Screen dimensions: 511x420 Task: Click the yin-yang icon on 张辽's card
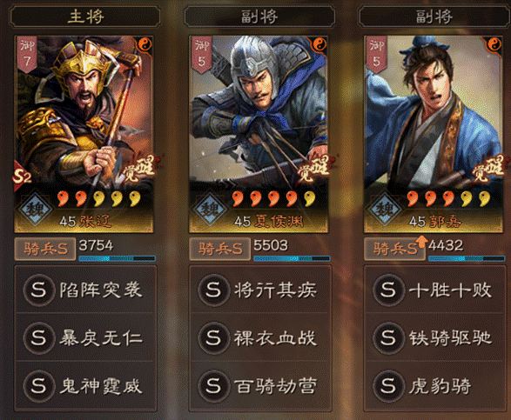pyautogui.click(x=145, y=44)
